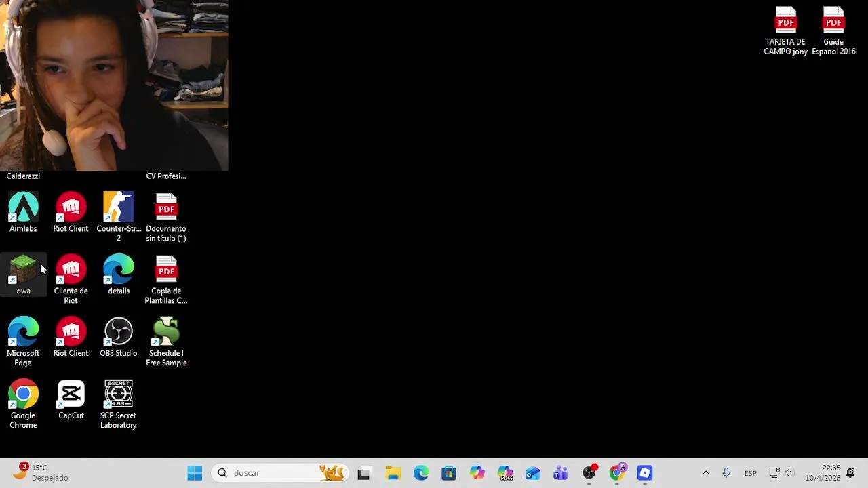This screenshot has height=488, width=868.
Task: Select the Documento sin título (1) PDF
Action: coord(166,217)
